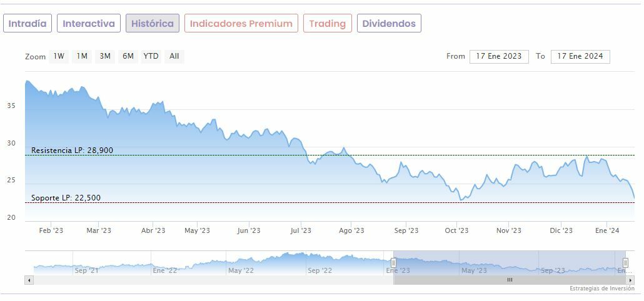Click the horizontal scrollbar thumb grip
Screen dimensions: 644x301
[x=510, y=280]
